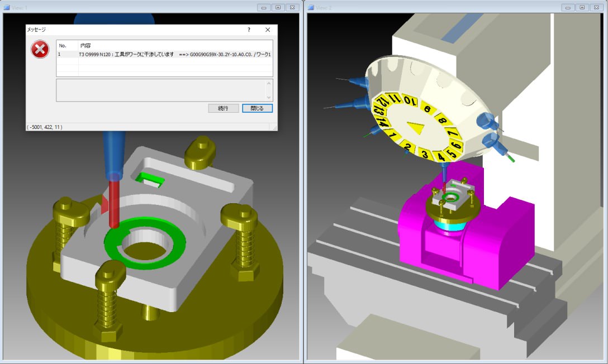Click the red error icon in message dialog

(40, 50)
